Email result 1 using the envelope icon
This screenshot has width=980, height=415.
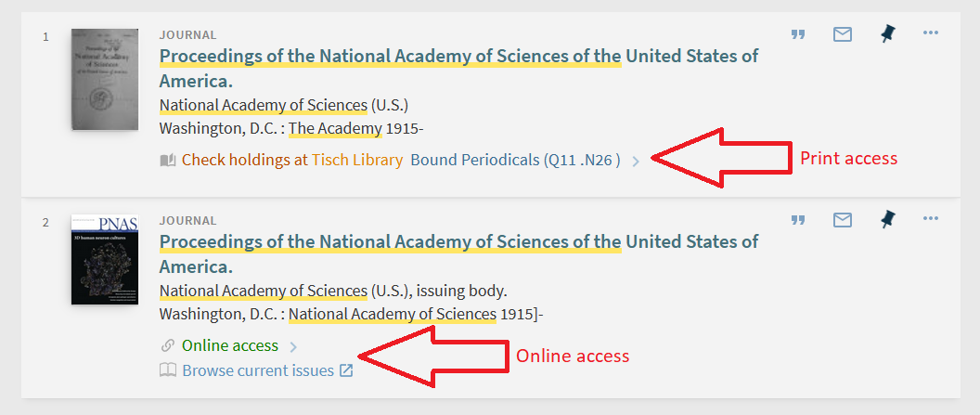[x=843, y=34]
